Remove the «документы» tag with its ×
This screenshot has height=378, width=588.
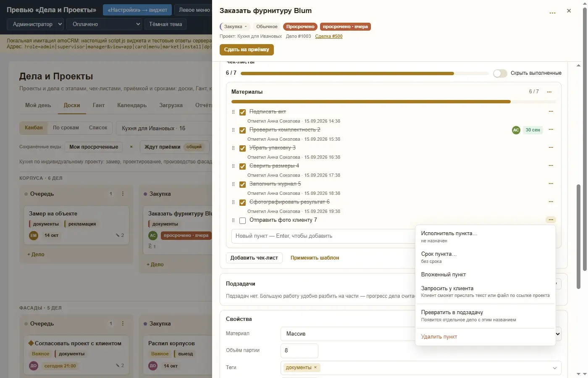point(315,367)
